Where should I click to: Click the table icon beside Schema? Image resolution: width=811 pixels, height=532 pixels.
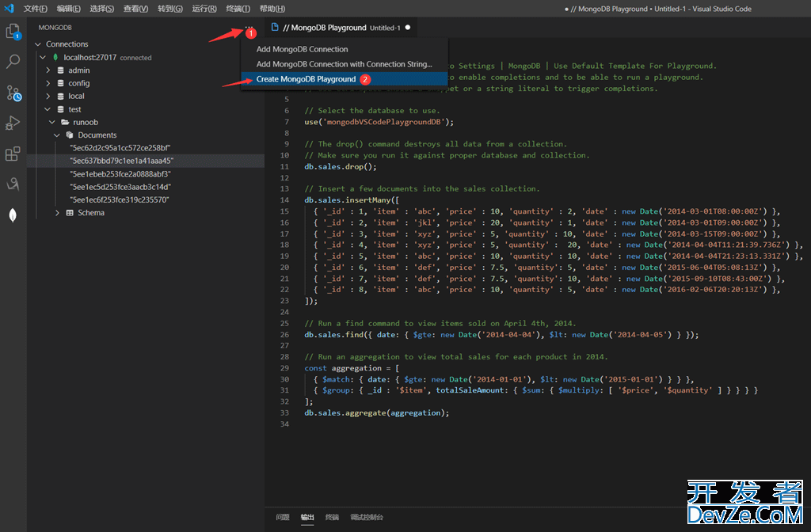click(70, 213)
